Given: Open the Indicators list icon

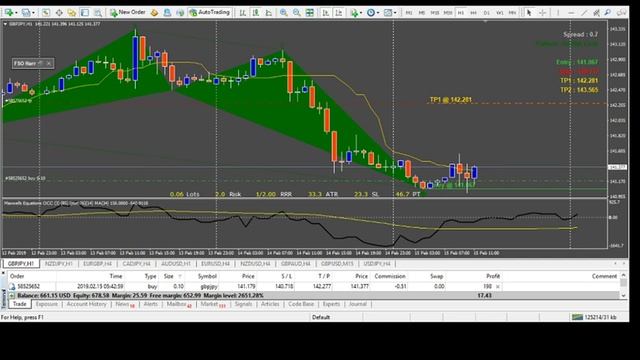Looking at the screenshot, I should pyautogui.click(x=354, y=13).
